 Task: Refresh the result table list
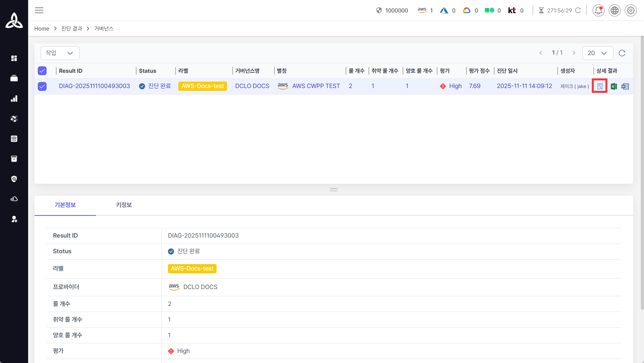pos(622,53)
